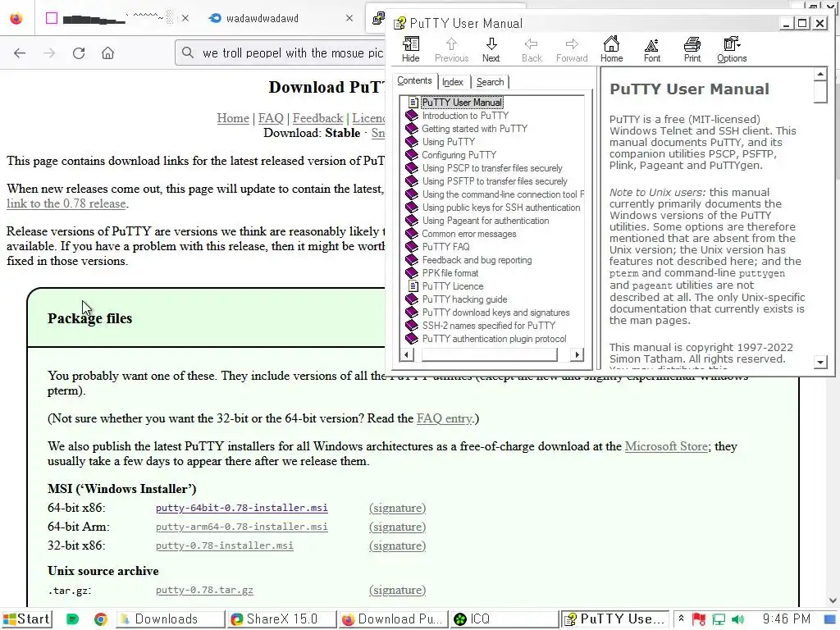Download putty-0.78-installer.msi 32-bit

pyautogui.click(x=225, y=546)
